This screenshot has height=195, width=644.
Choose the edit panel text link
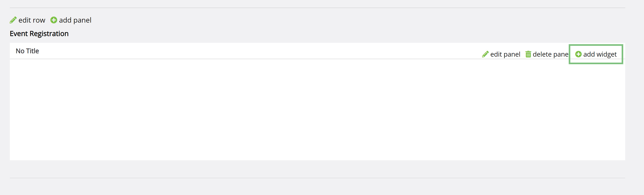click(x=505, y=54)
